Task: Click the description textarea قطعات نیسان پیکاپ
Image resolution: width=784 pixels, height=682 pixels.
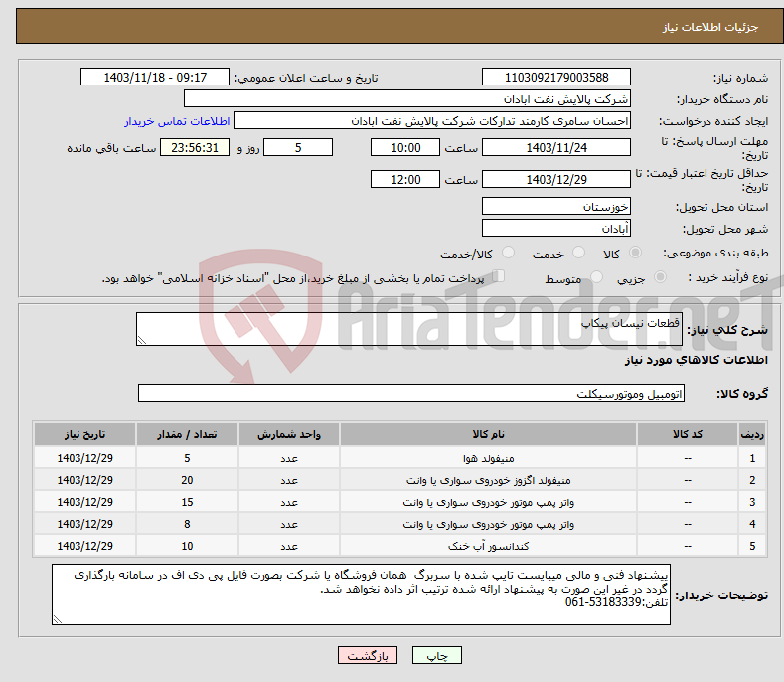Action: point(409,329)
